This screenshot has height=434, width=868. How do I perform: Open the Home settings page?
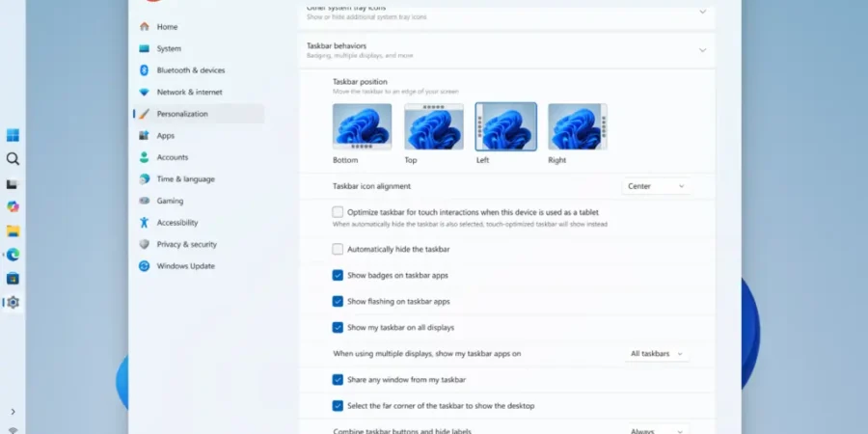coord(198,27)
